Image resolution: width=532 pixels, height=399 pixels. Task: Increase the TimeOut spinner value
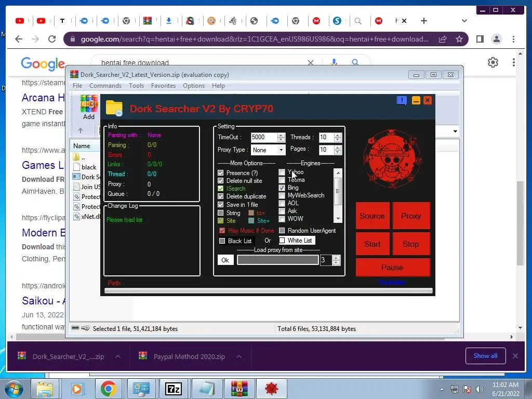[281, 135]
